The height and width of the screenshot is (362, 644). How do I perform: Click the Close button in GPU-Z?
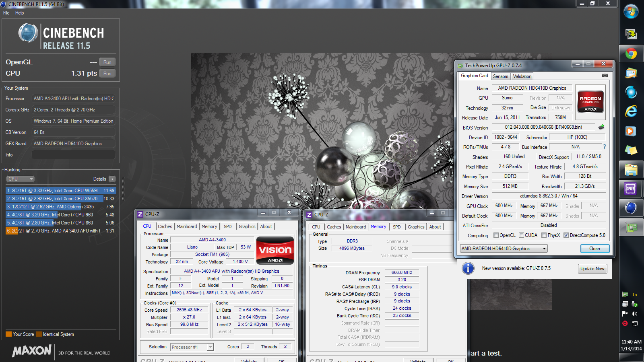(595, 249)
